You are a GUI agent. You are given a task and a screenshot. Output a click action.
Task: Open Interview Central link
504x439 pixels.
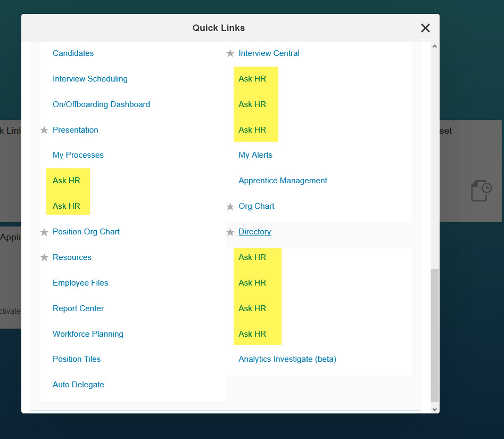269,53
